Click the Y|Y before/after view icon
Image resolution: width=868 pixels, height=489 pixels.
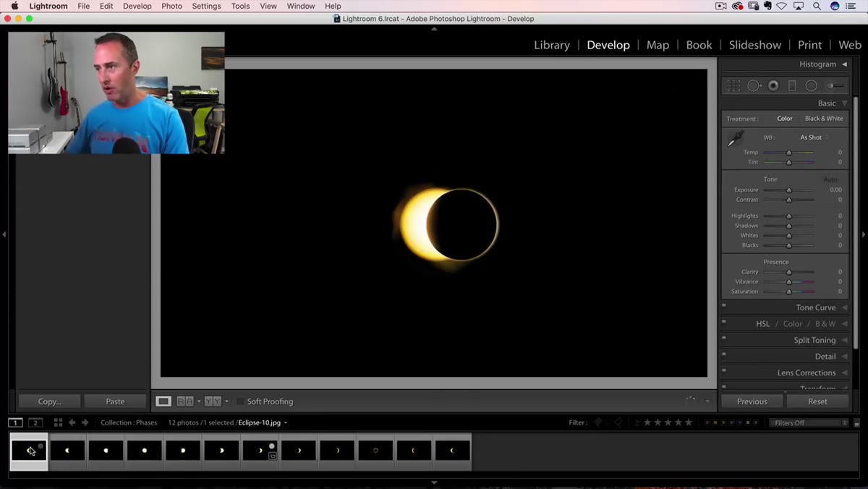213,401
